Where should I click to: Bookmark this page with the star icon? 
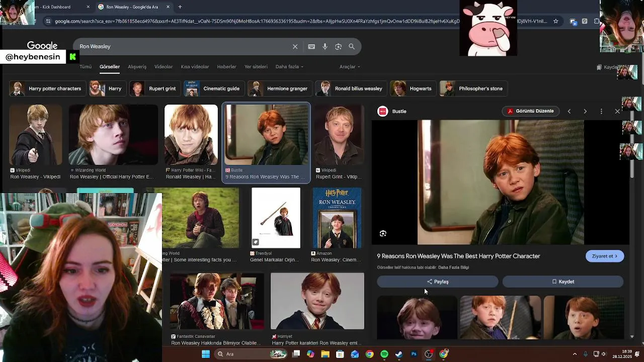(555, 21)
